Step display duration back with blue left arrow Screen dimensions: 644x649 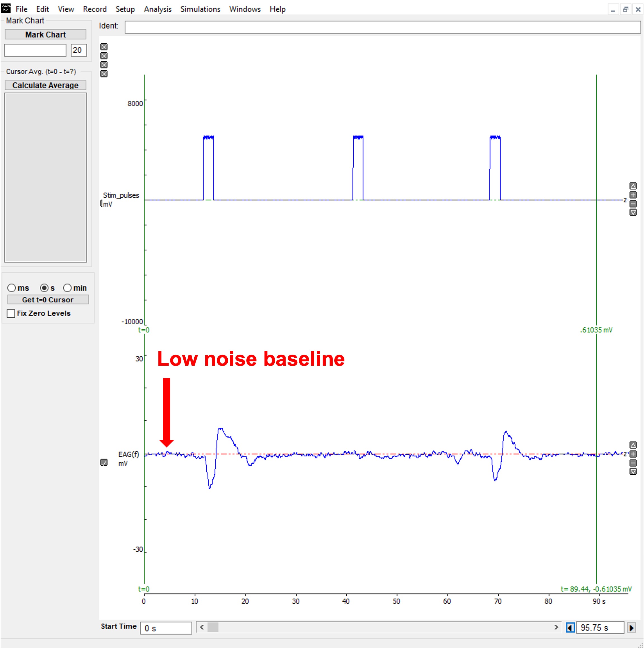click(570, 627)
